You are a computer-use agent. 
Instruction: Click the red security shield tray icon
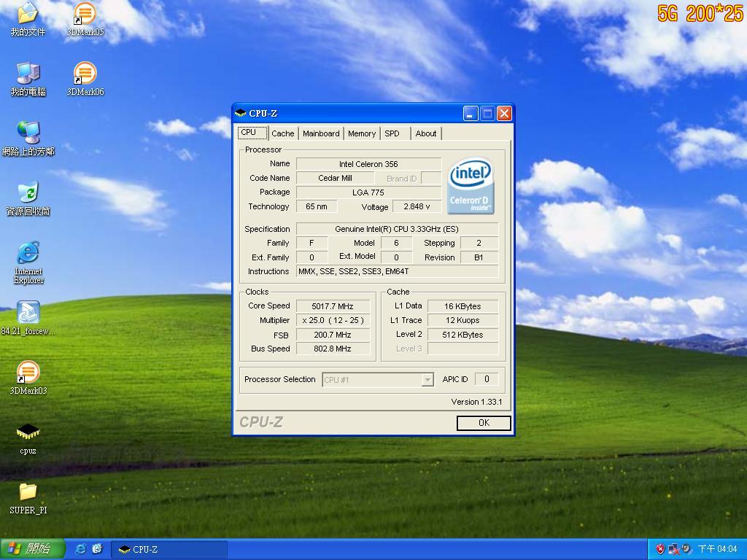coord(660,549)
